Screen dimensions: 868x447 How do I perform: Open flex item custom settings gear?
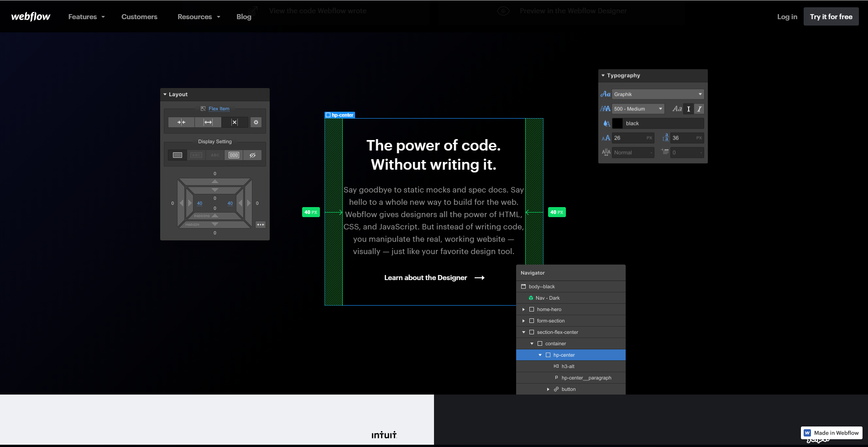coord(256,122)
